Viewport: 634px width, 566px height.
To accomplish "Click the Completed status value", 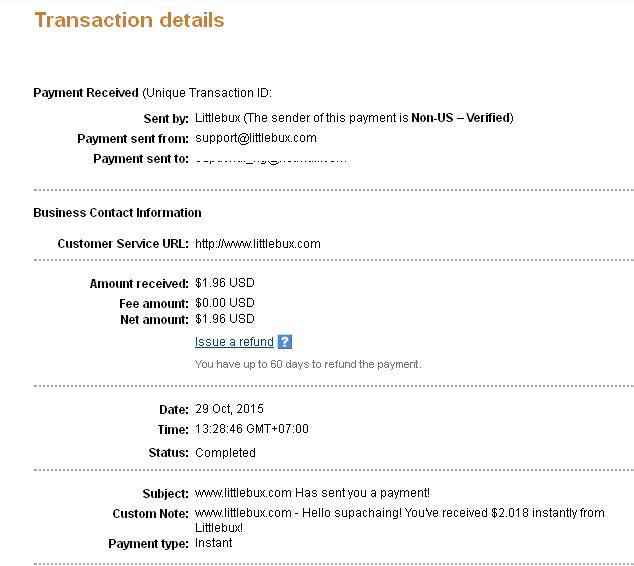I will [x=225, y=453].
